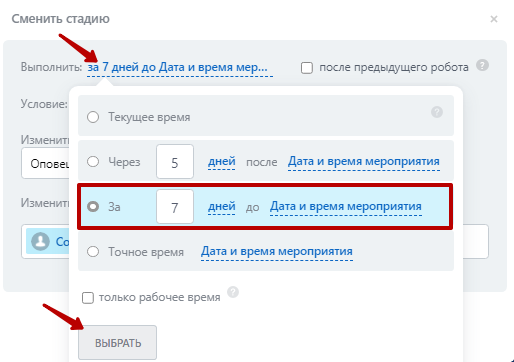The image size is (514, 362).
Task: Select the 'За' radio option
Action: click(x=93, y=207)
